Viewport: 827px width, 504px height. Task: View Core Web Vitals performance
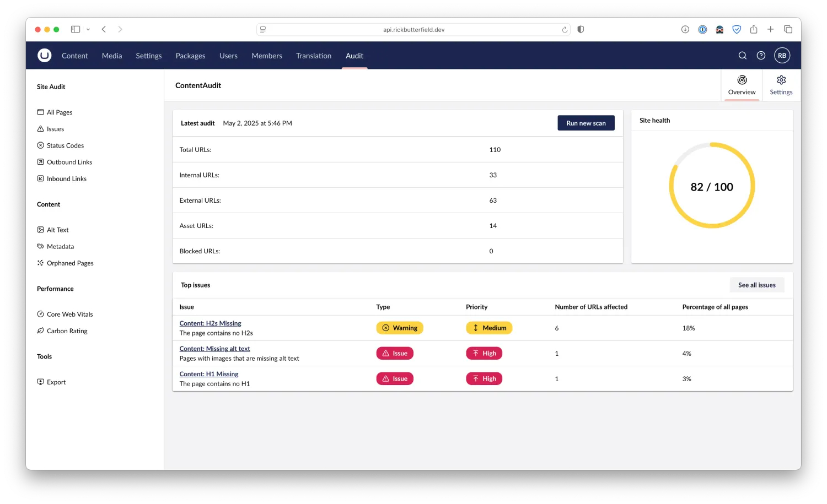point(69,314)
